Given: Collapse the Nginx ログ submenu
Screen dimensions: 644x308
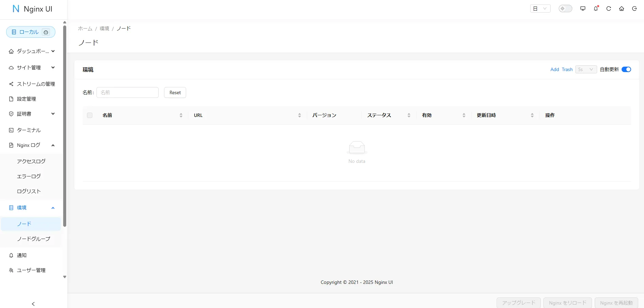Looking at the screenshot, I should pyautogui.click(x=32, y=145).
